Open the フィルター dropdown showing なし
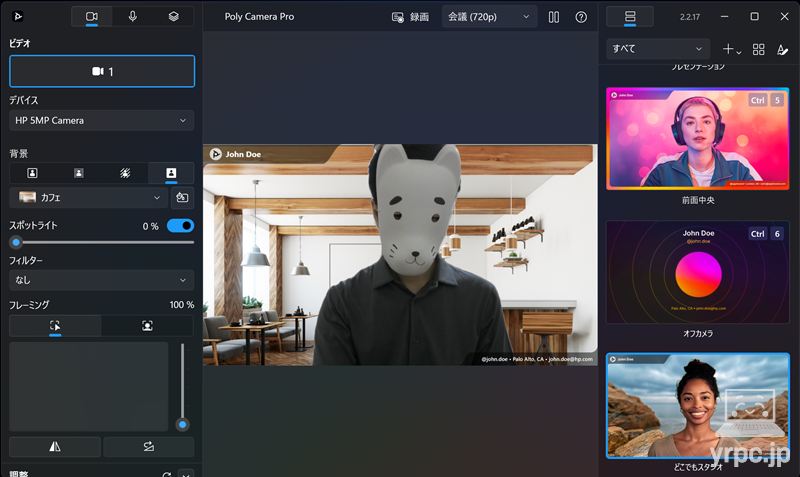The image size is (800, 477). [x=102, y=280]
